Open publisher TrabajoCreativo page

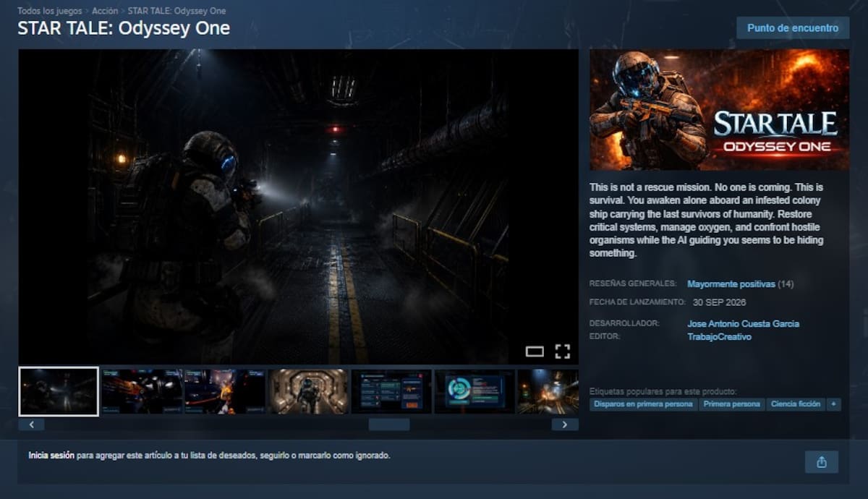(x=720, y=337)
